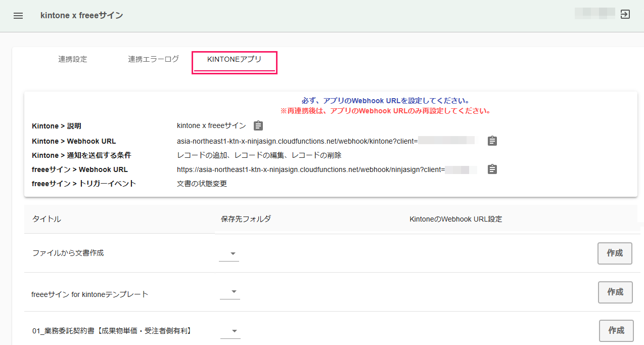Click the asia-northeast1 kintone webhook URL text
Image resolution: width=644 pixels, height=345 pixels.
[297, 141]
